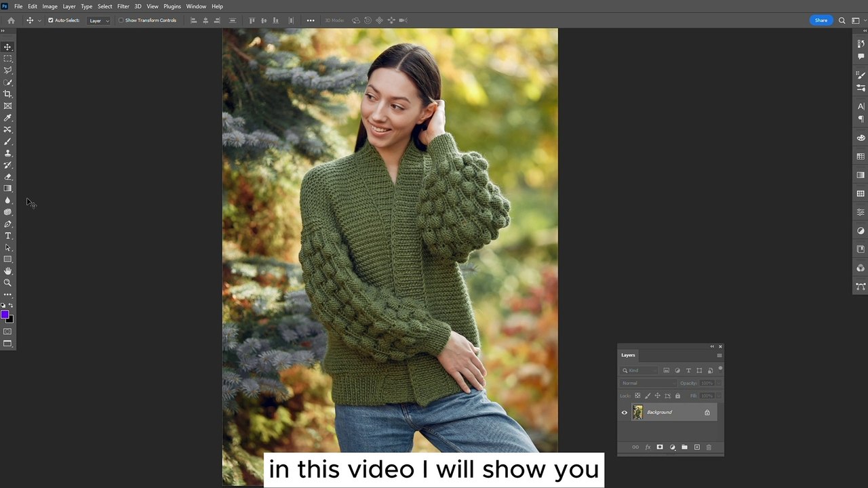Select the Pen tool
The image size is (868, 488).
coord(7,224)
